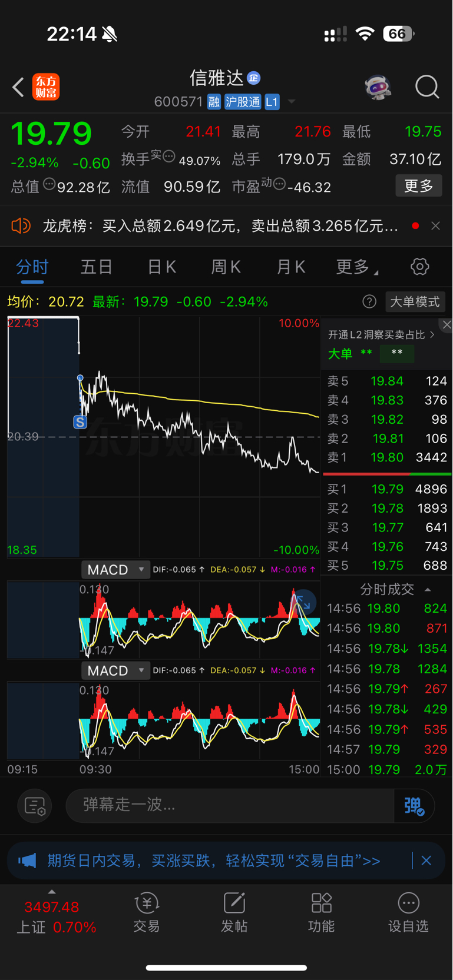
Task: Switch to the 周K tab
Action: [x=226, y=267]
